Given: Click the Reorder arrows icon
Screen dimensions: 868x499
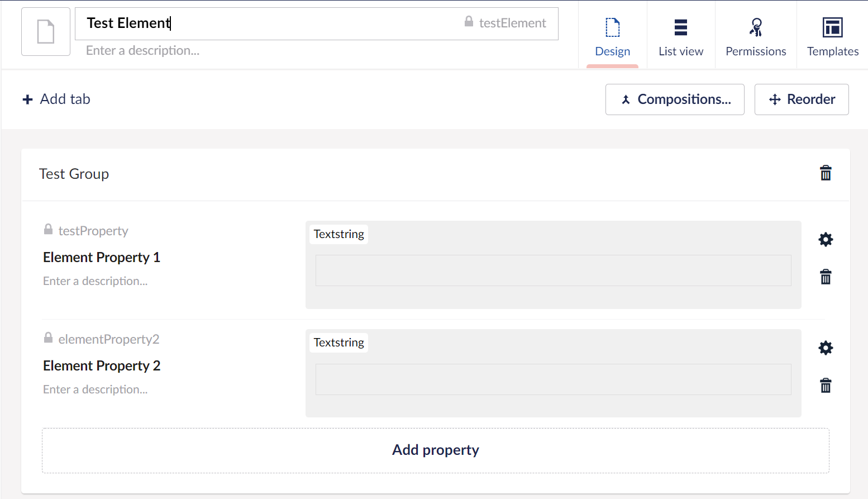Looking at the screenshot, I should (x=775, y=99).
